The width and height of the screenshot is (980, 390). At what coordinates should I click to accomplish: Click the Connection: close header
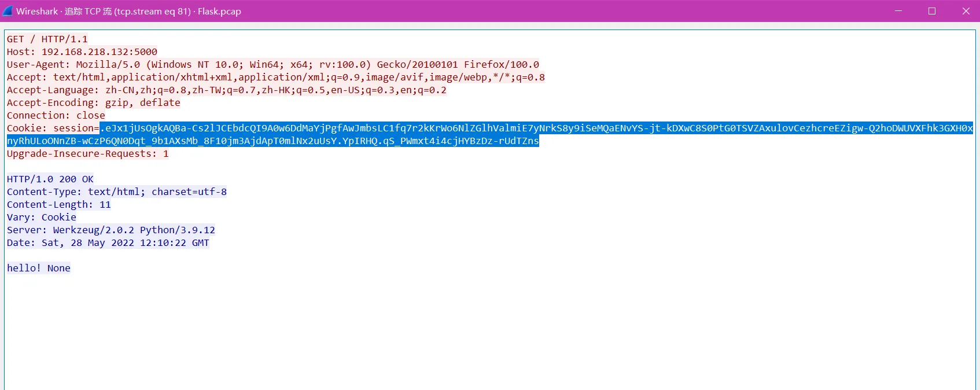click(x=56, y=116)
